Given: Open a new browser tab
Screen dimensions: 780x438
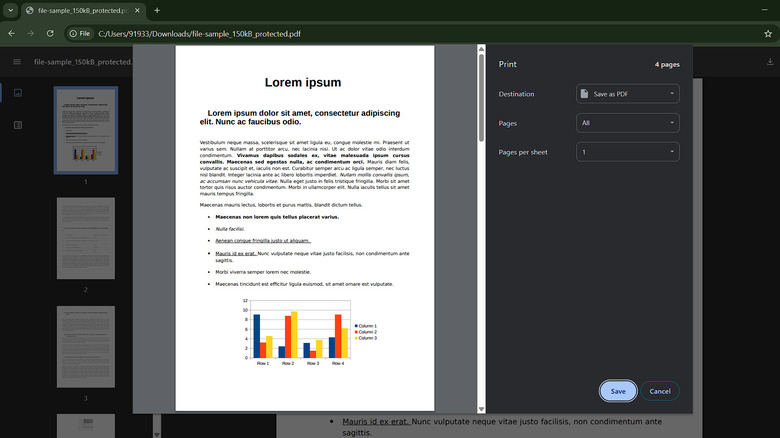Looking at the screenshot, I should pyautogui.click(x=156, y=10).
